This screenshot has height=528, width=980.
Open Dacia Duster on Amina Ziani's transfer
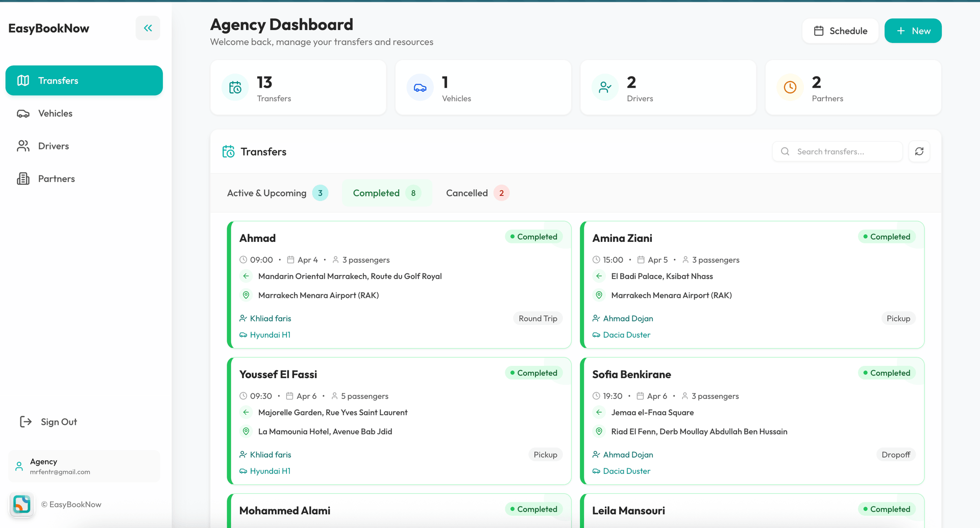tap(626, 335)
